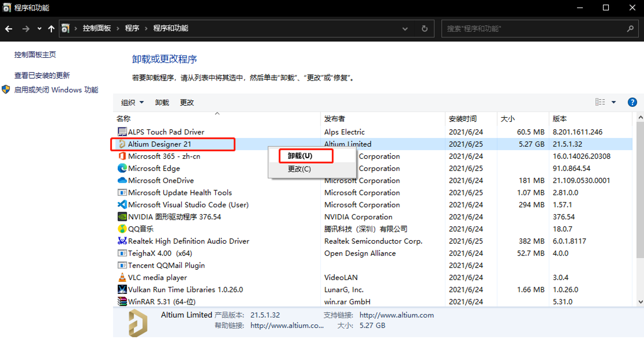The width and height of the screenshot is (644, 338).
Task: Click the NVIDIA graphics driver icon
Action: coord(122,216)
